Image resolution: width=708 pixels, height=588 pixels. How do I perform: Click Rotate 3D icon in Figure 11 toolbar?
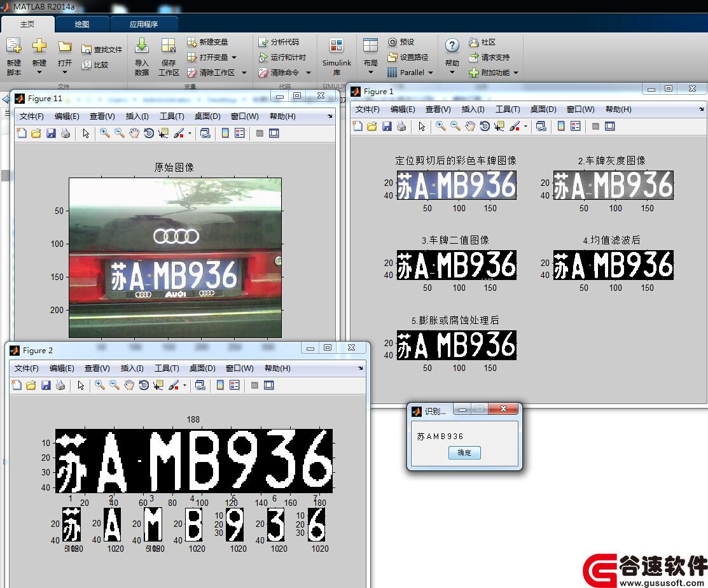click(x=149, y=133)
